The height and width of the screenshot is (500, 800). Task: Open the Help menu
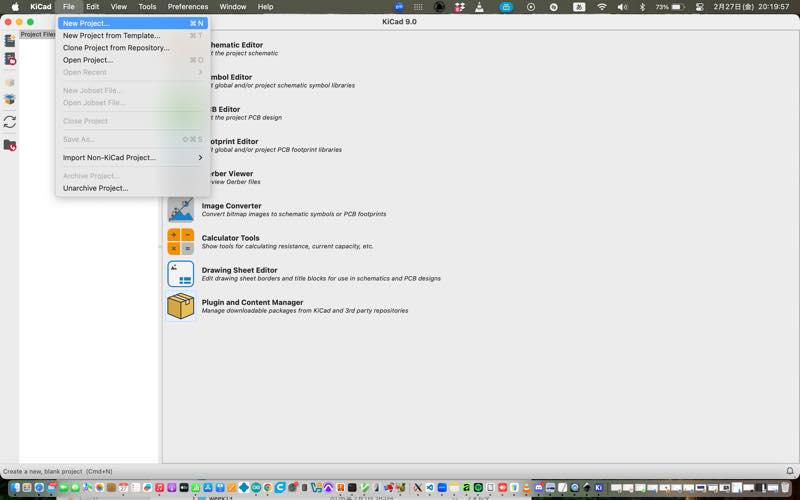(265, 7)
